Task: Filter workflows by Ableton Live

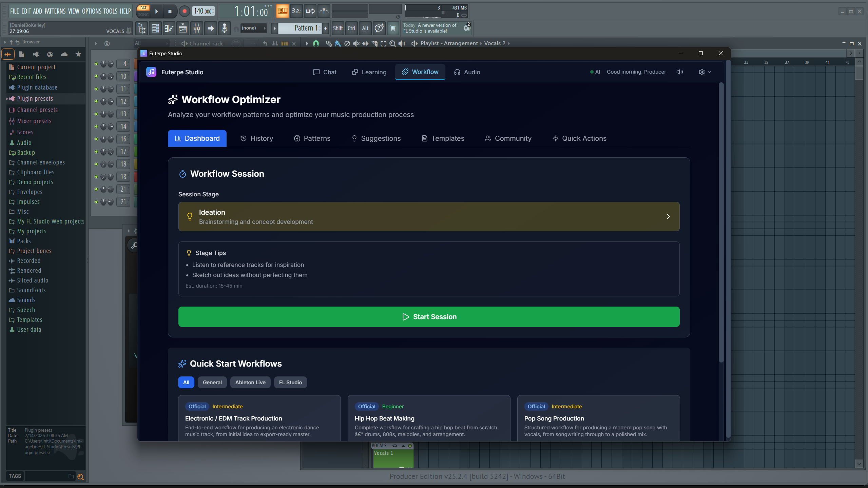Action: [x=250, y=382]
